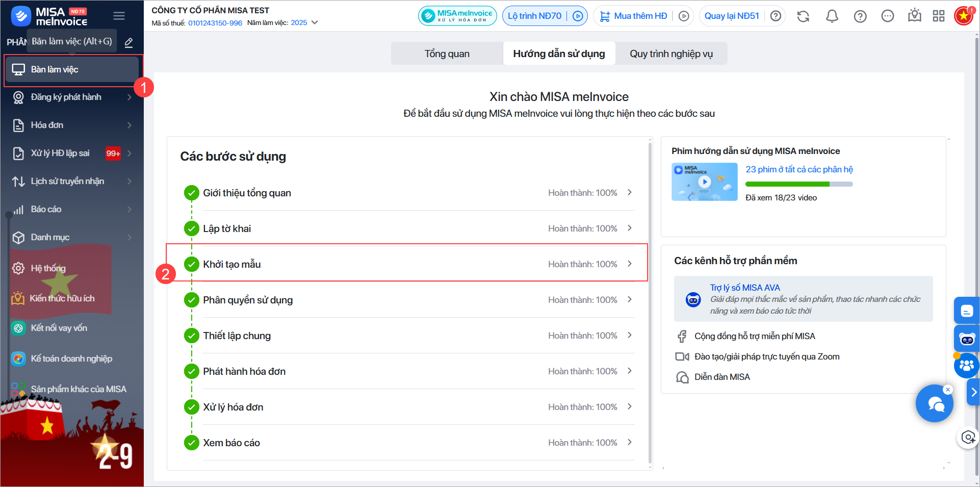
Task: Open the working year 2025 dropdown
Action: tap(304, 22)
